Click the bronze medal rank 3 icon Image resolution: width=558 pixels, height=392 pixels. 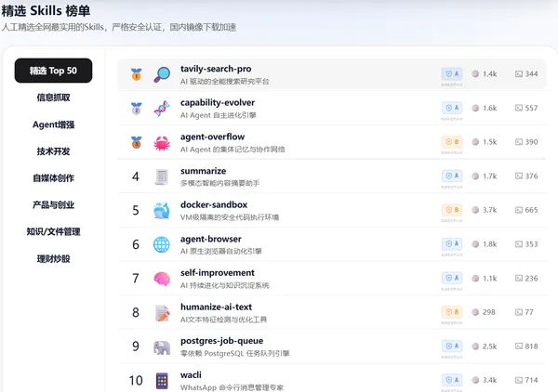pos(137,142)
